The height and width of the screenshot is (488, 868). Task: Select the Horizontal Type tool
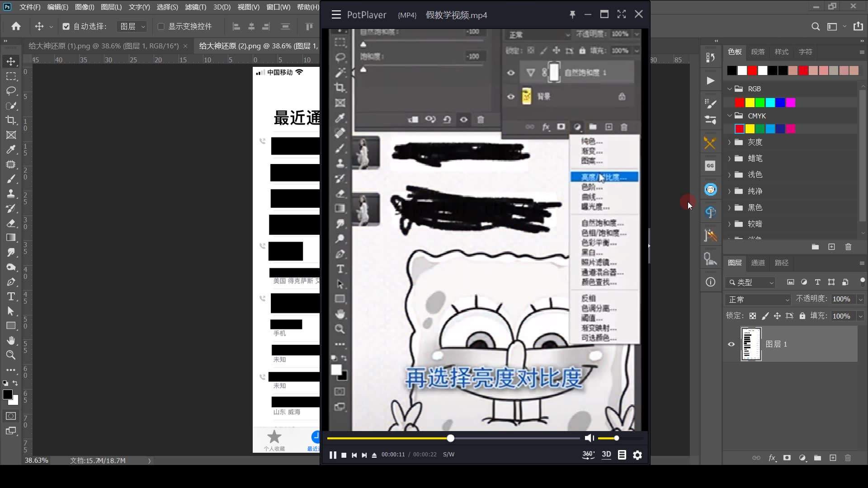click(11, 296)
